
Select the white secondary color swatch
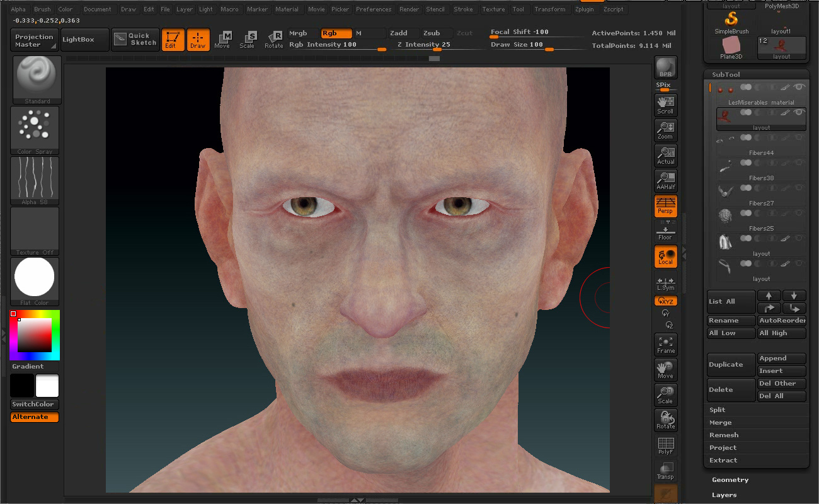coord(47,386)
